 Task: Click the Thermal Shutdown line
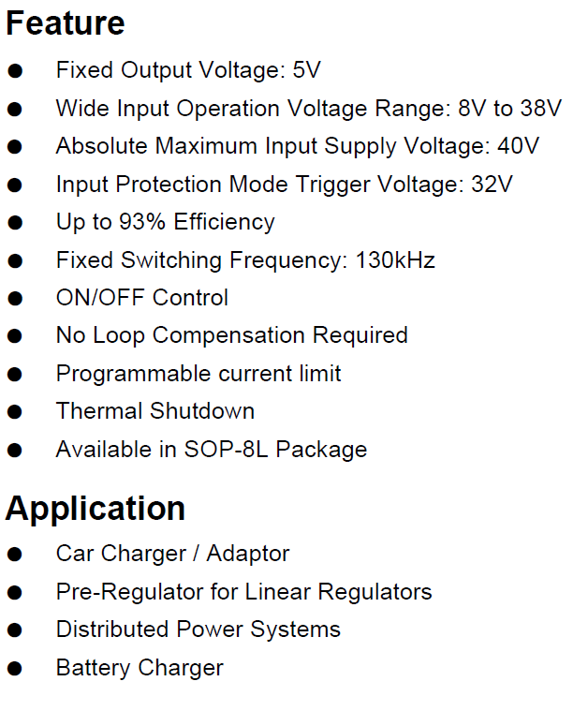[155, 411]
